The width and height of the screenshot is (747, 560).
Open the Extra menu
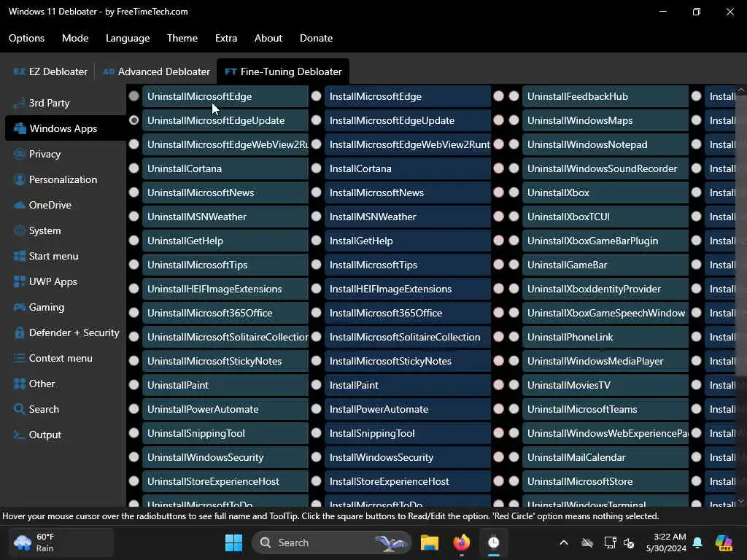[226, 38]
